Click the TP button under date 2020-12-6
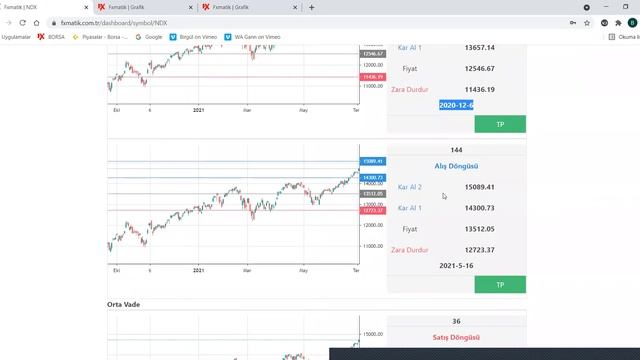This screenshot has width=640, height=360. click(500, 124)
